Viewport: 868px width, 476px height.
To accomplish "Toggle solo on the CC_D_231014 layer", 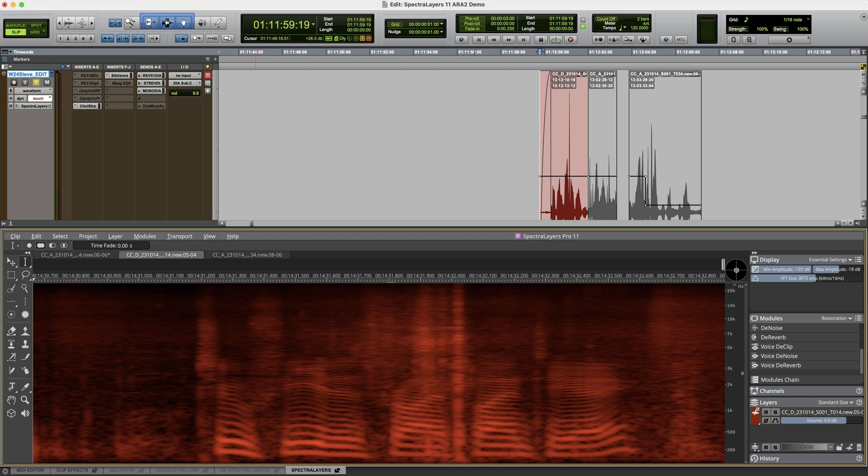I will (x=775, y=412).
